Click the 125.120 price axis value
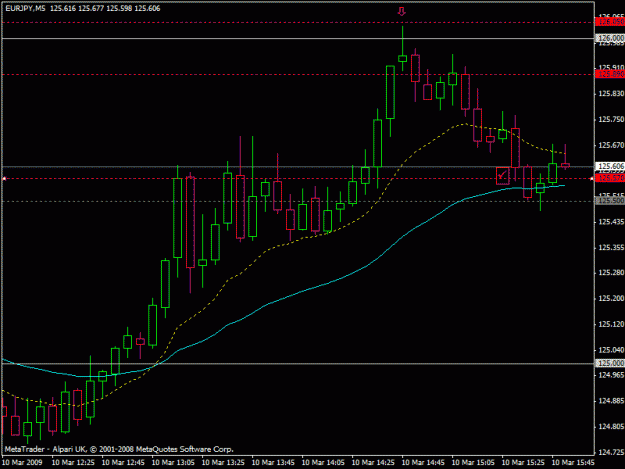Screen dimensions: 625x469 [611, 324]
